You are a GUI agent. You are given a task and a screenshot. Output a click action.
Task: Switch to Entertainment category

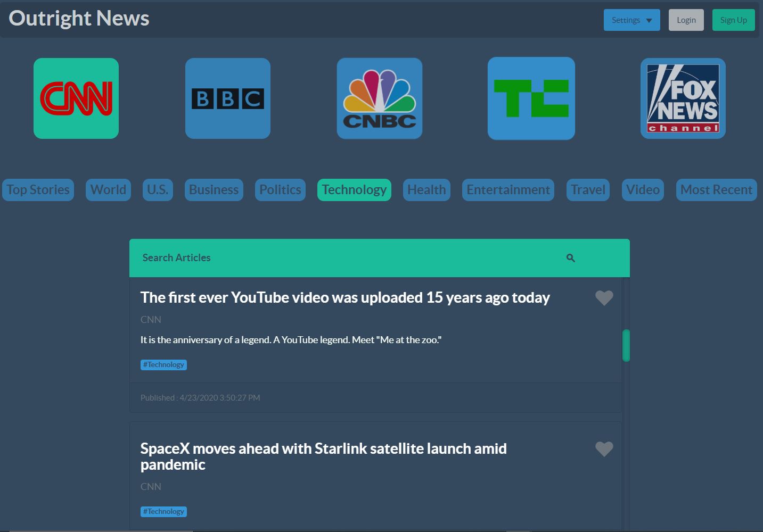(x=508, y=190)
